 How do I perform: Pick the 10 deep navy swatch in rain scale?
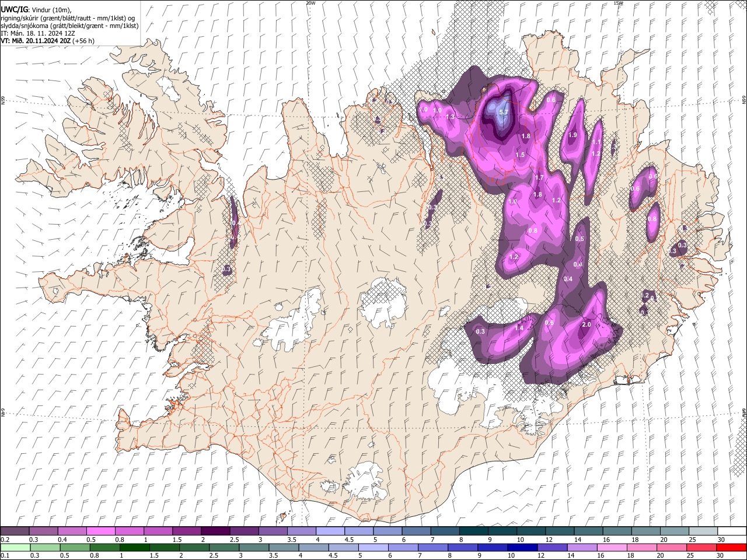click(524, 547)
